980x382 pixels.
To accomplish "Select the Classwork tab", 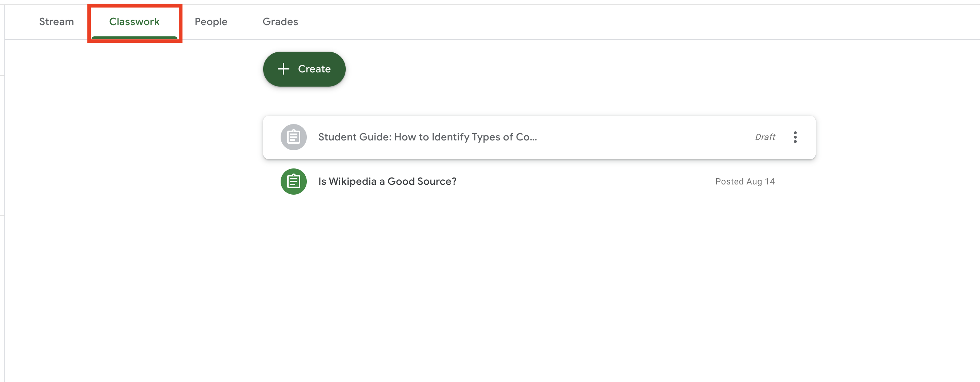I will (x=134, y=22).
